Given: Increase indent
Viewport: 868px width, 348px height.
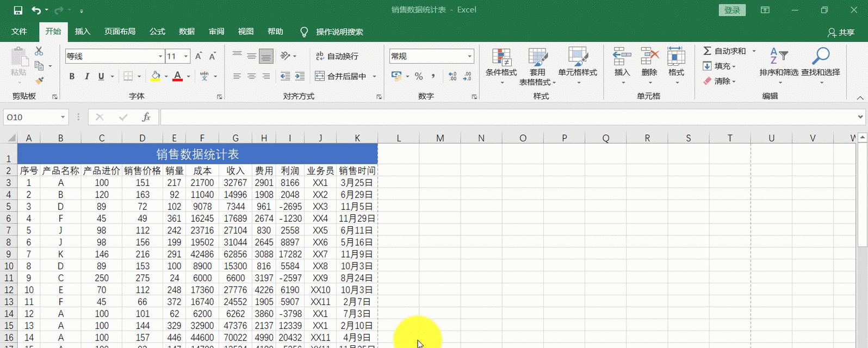Looking at the screenshot, I should pyautogui.click(x=300, y=77).
